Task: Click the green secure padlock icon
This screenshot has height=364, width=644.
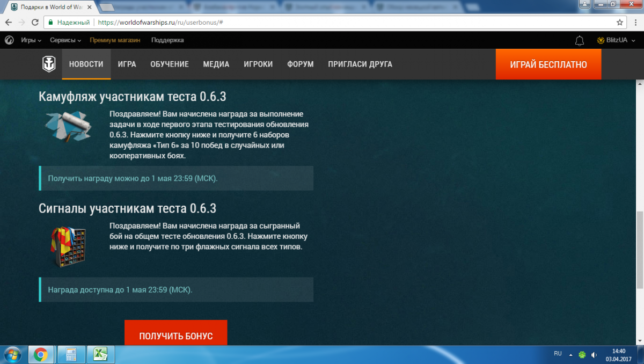Action: 50,23
